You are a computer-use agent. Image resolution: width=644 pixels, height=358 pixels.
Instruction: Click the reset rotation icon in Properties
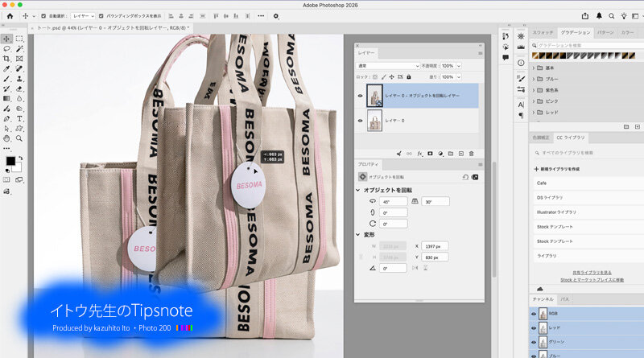tap(465, 177)
